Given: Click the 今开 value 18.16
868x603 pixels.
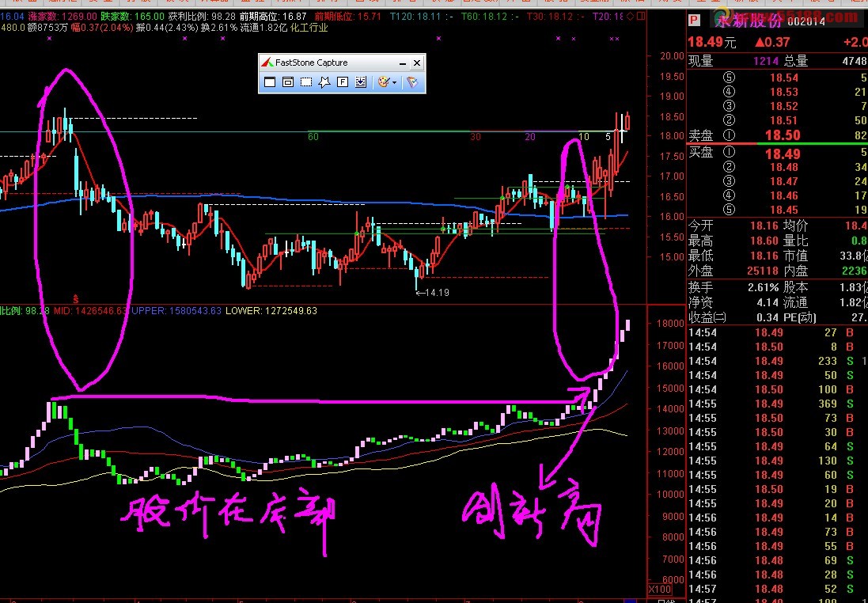Looking at the screenshot, I should [x=764, y=226].
